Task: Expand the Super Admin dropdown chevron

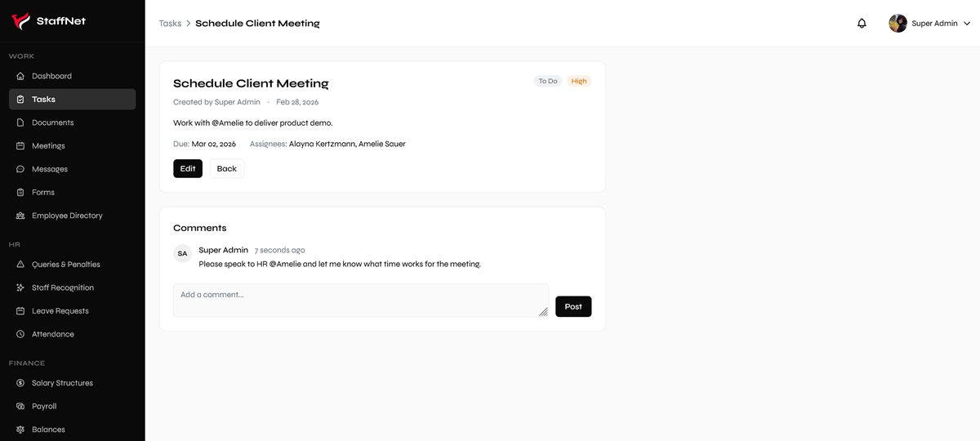Action: (x=967, y=24)
